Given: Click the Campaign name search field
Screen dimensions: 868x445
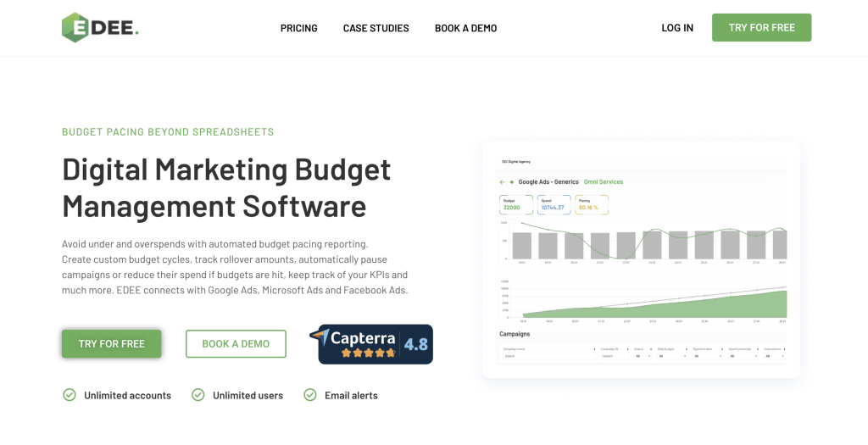Looking at the screenshot, I should pyautogui.click(x=548, y=356).
